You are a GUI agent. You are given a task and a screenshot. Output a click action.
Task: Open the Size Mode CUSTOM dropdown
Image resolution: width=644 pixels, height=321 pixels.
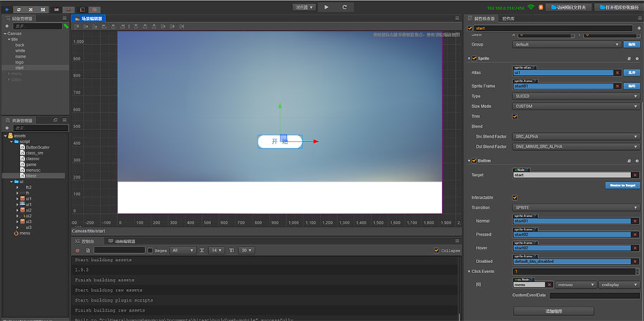pos(576,107)
